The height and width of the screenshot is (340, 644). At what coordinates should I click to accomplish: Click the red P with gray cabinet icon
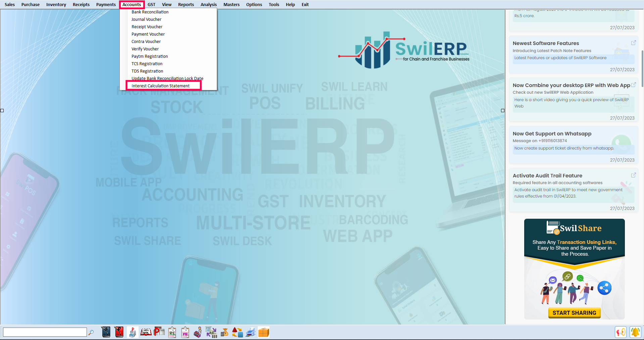point(159,332)
